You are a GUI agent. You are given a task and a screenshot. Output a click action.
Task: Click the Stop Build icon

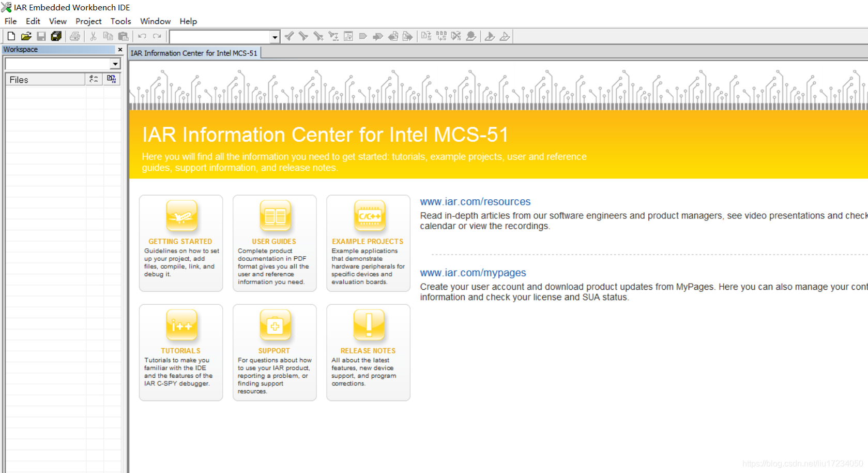coord(456,36)
